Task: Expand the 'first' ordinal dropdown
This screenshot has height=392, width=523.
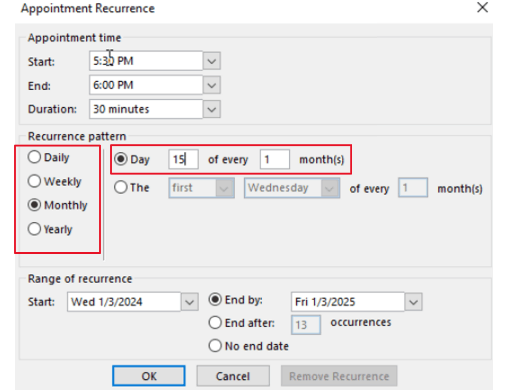Action: tap(224, 188)
